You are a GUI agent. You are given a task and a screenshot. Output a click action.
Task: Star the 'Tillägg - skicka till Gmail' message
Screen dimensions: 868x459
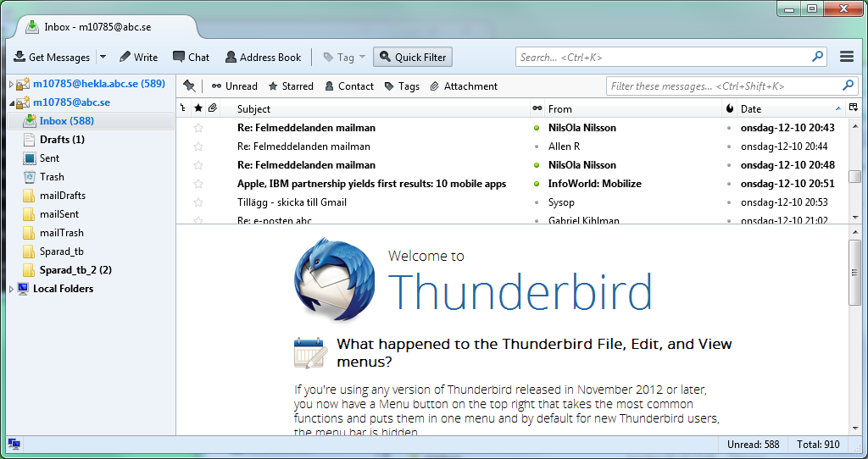point(198,202)
